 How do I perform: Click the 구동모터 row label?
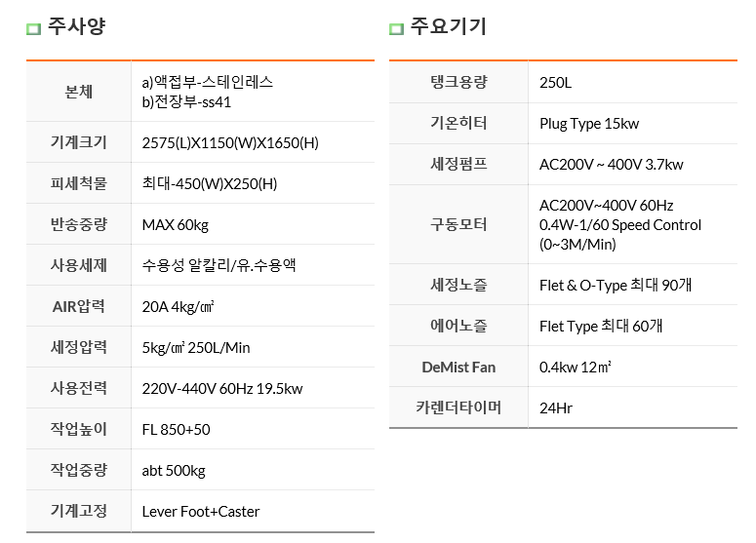(x=458, y=224)
